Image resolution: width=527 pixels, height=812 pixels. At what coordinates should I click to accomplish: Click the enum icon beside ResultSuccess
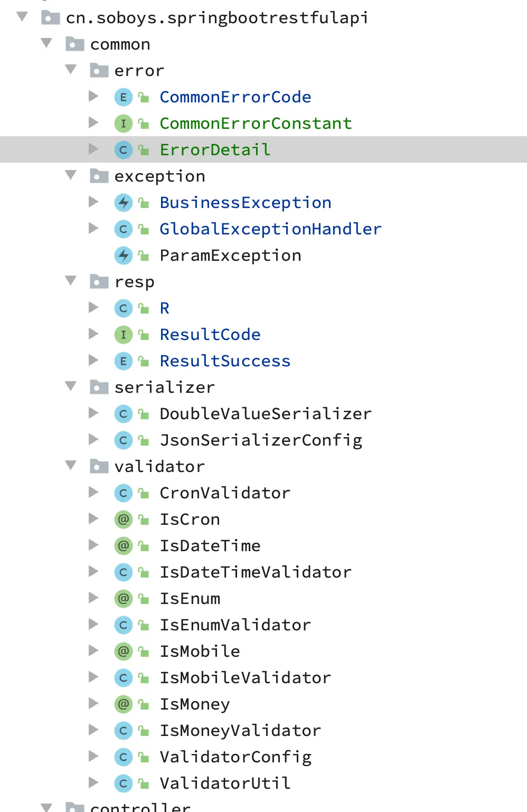[x=123, y=361]
